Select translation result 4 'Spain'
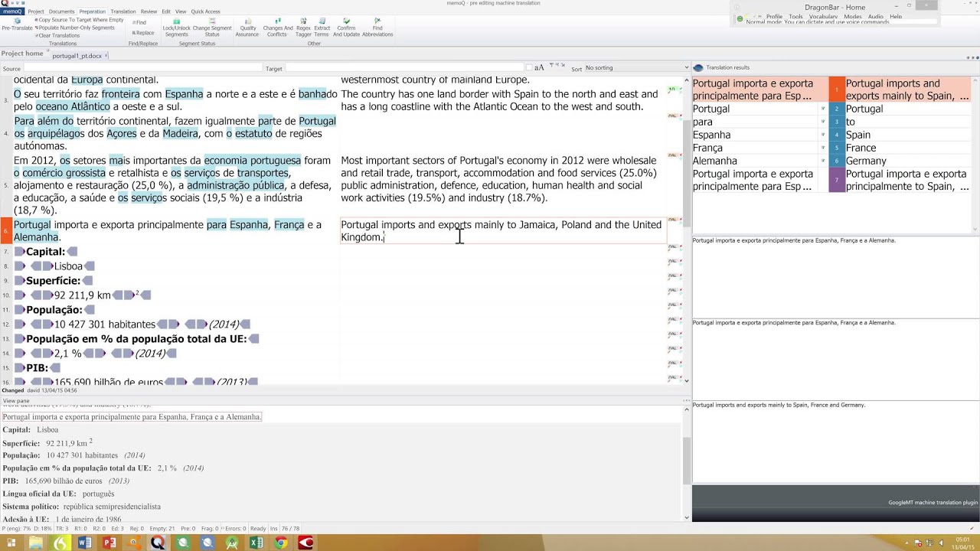 tap(831, 135)
